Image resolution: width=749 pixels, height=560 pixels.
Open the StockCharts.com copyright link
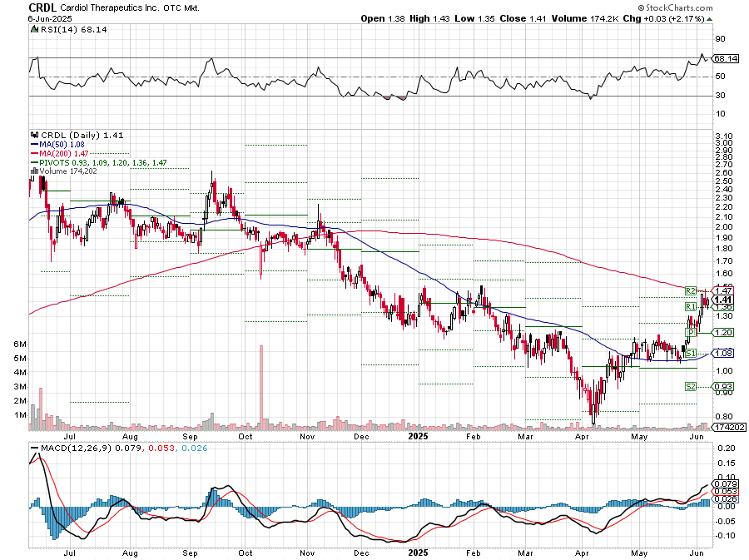point(676,7)
